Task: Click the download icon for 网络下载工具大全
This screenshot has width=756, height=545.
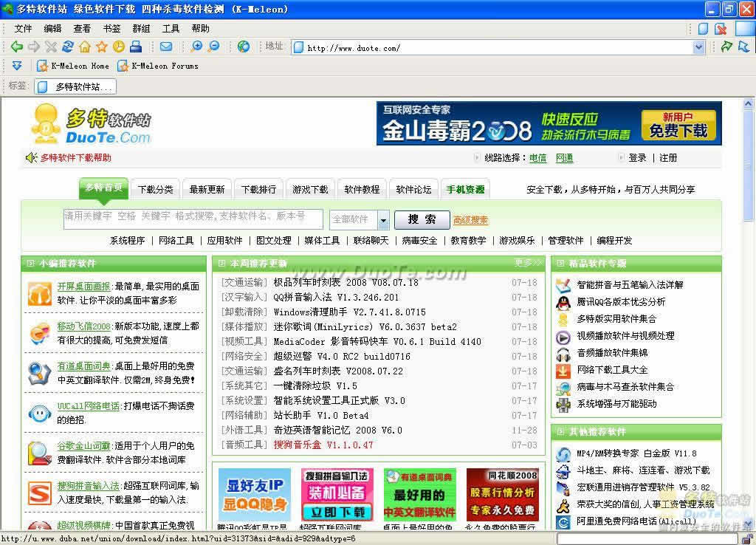Action: [x=563, y=371]
